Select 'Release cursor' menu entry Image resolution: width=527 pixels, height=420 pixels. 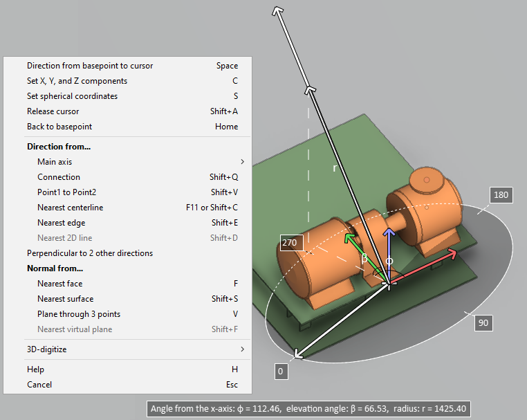[x=53, y=111]
